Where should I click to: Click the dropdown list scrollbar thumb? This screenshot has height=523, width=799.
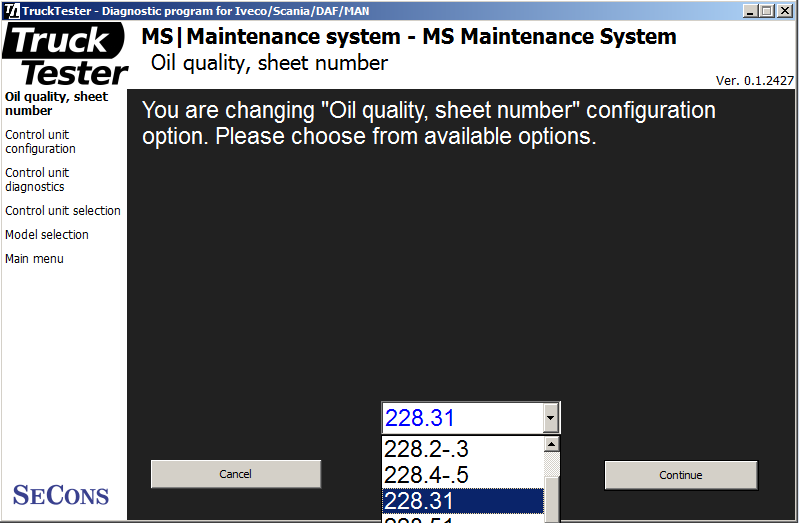click(551, 500)
